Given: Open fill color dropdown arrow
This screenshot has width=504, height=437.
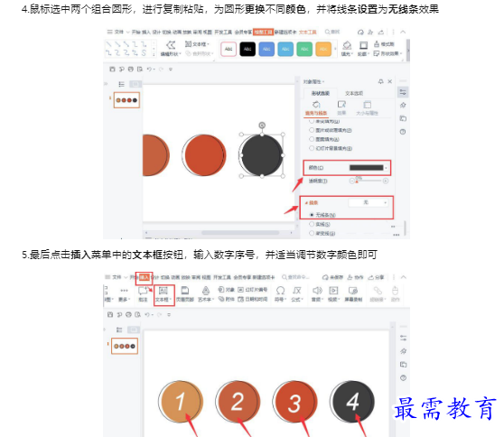Looking at the screenshot, I should click(x=386, y=168).
